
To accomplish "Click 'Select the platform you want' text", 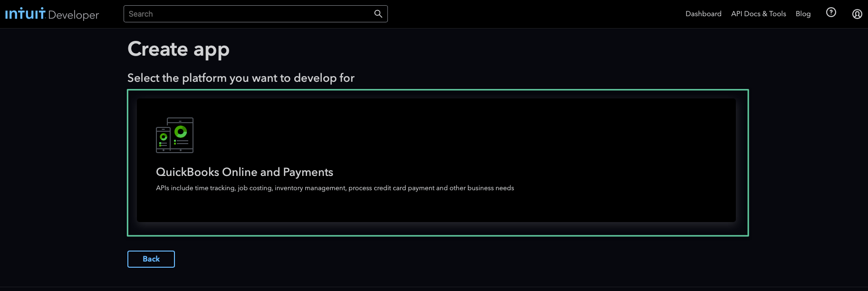I will [x=241, y=78].
